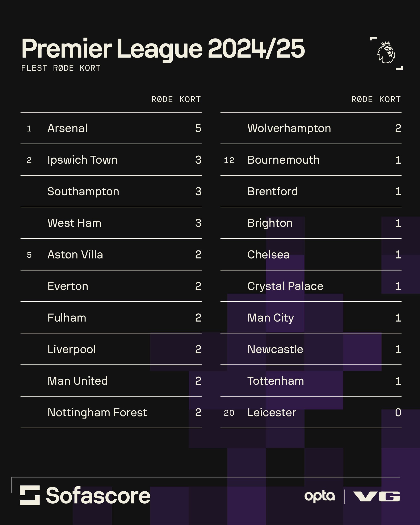Click the Flest Røde Kort subtitle
The image size is (420, 525).
[x=61, y=68]
